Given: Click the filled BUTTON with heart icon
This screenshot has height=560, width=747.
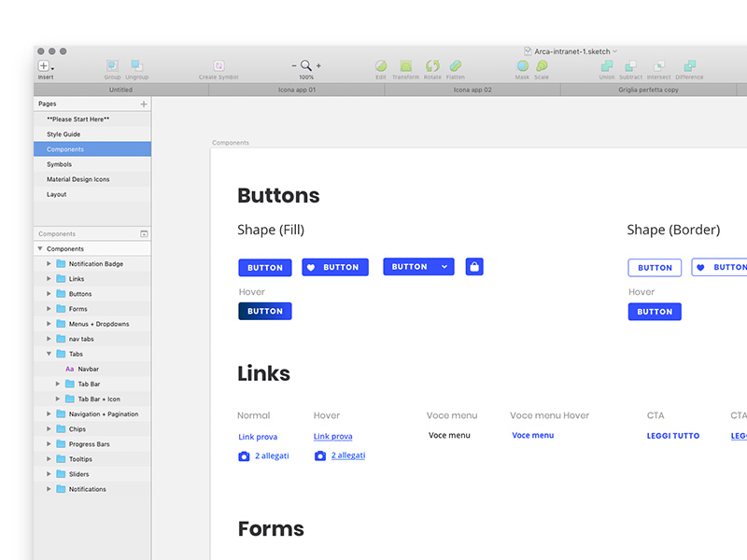Looking at the screenshot, I should coord(335,267).
